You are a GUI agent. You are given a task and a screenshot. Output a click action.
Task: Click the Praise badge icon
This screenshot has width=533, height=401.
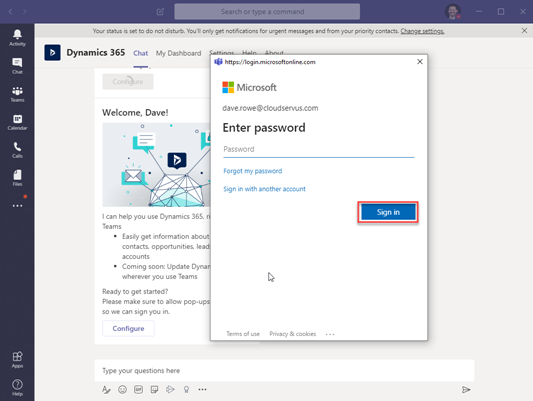click(x=186, y=389)
